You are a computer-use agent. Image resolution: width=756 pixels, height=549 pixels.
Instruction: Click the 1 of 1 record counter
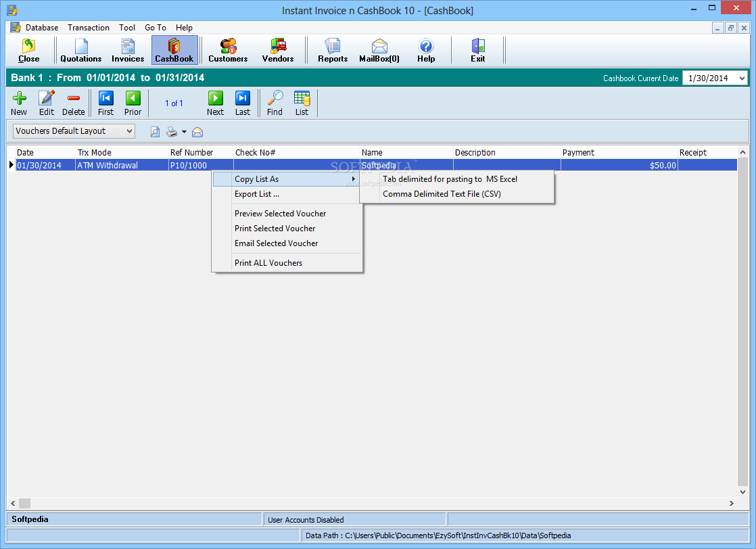pos(174,103)
